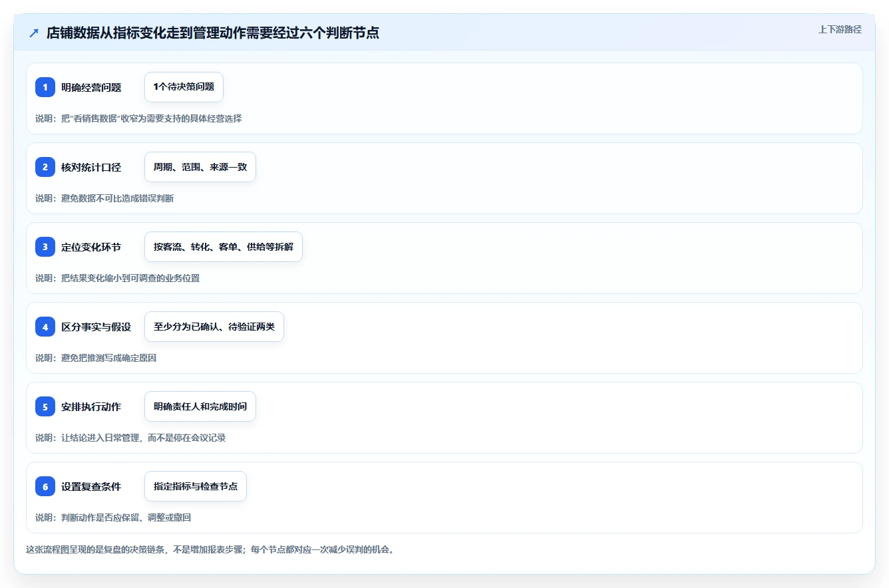Click the 1个待决策问题 chip
This screenshot has height=588, width=889.
(x=184, y=87)
